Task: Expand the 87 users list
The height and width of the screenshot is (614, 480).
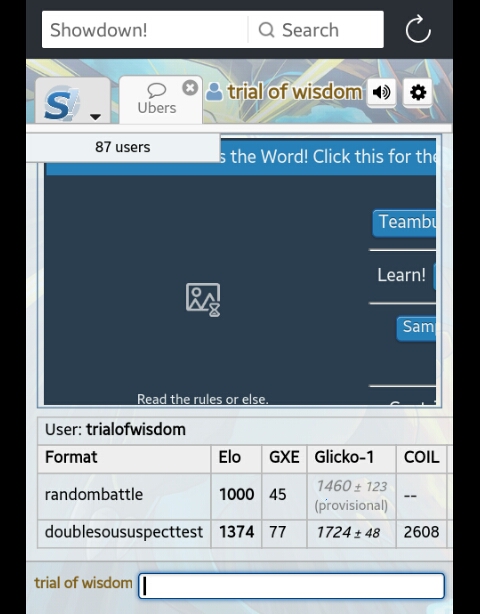Action: coord(123,147)
